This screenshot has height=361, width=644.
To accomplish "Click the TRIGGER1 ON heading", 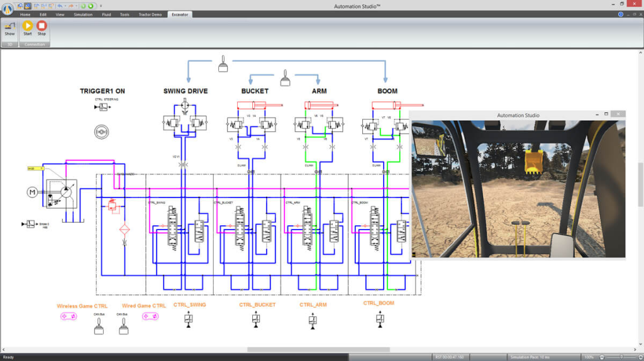I will coord(103,91).
